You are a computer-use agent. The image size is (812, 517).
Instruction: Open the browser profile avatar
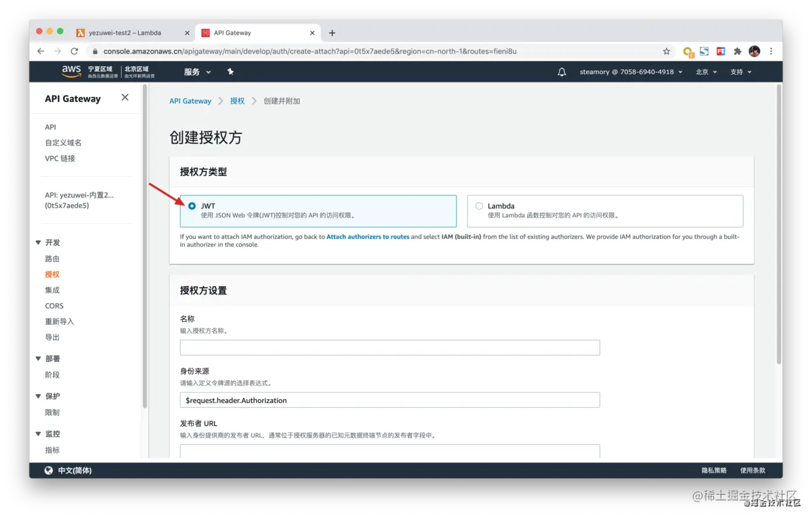(x=754, y=51)
